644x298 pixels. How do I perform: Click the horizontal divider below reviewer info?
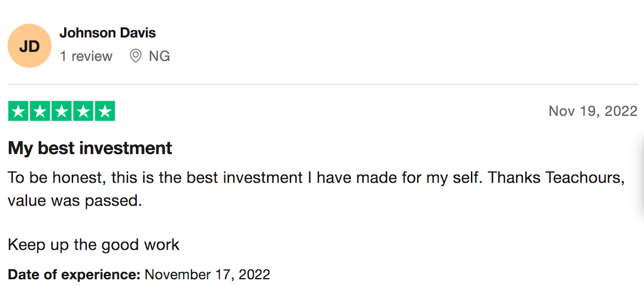tap(322, 84)
